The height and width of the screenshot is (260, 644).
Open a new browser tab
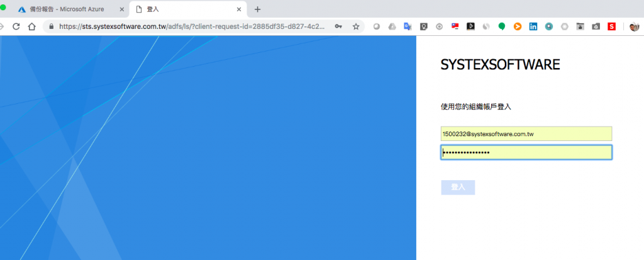click(257, 9)
